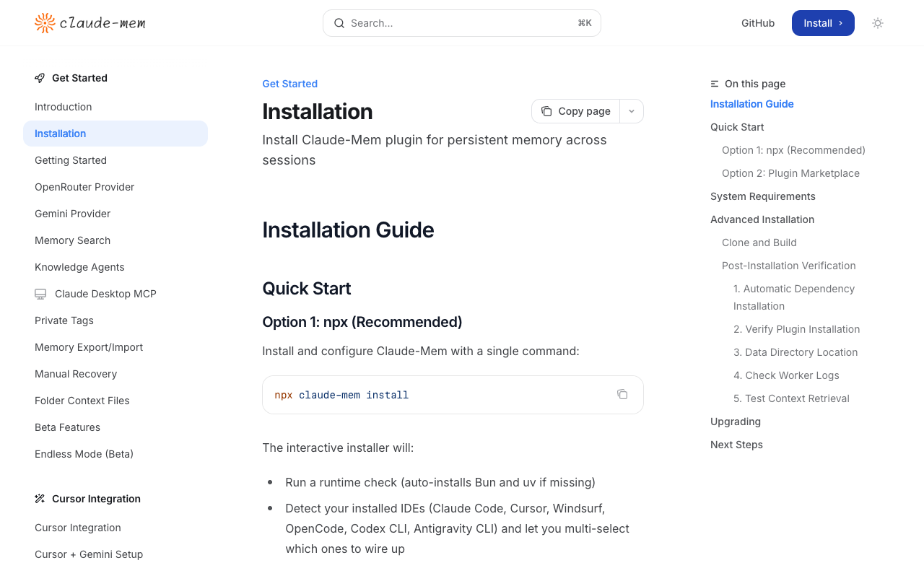The image size is (924, 563).
Task: Click the blue Install button
Action: point(823,23)
